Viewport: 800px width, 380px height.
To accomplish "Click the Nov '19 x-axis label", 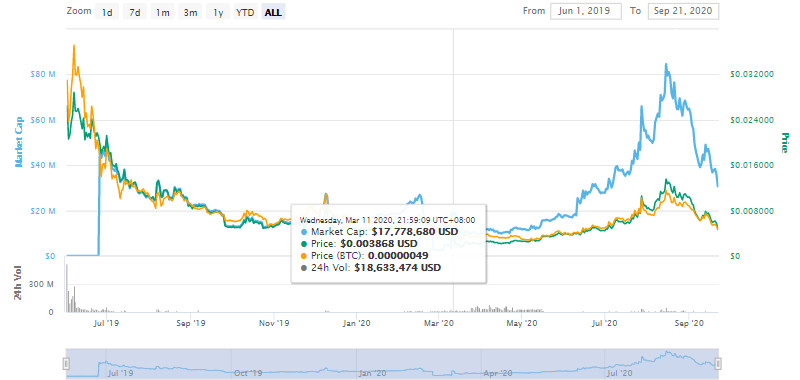I will pyautogui.click(x=274, y=323).
